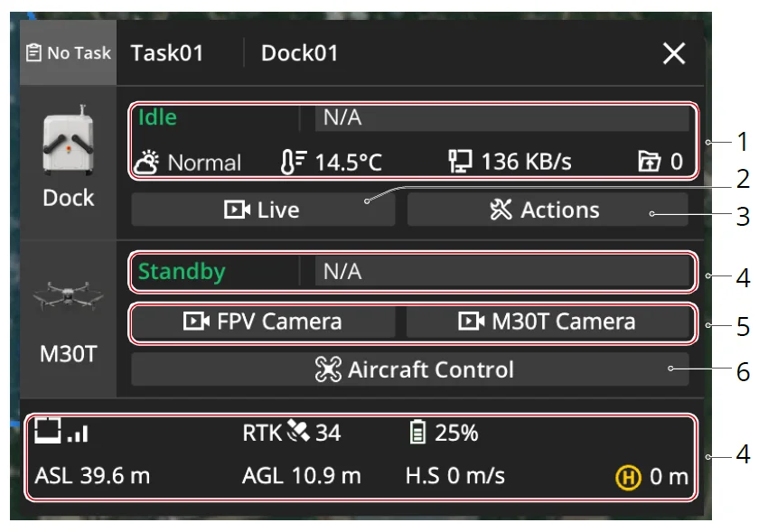
Task: Select the Task01 label
Action: point(167,53)
